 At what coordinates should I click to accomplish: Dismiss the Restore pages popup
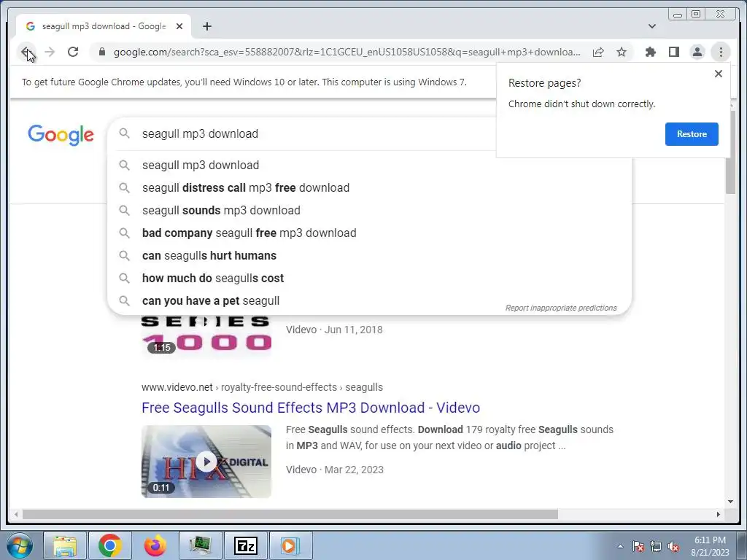(x=718, y=74)
